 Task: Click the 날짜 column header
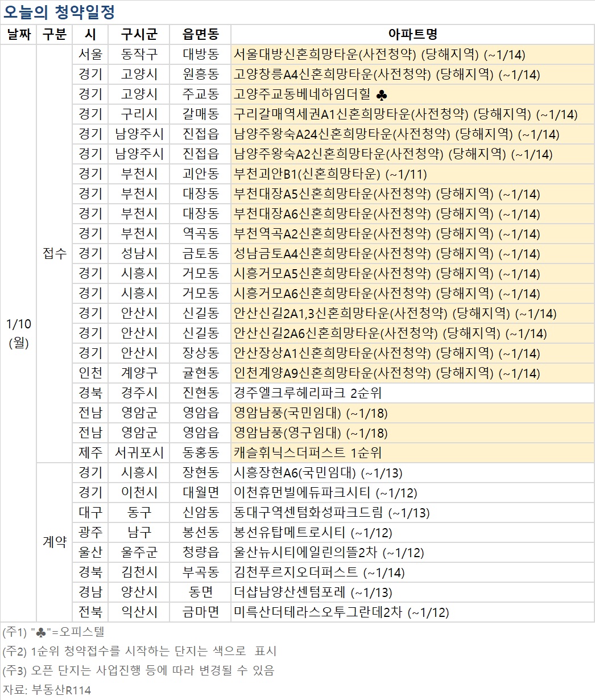click(19, 34)
